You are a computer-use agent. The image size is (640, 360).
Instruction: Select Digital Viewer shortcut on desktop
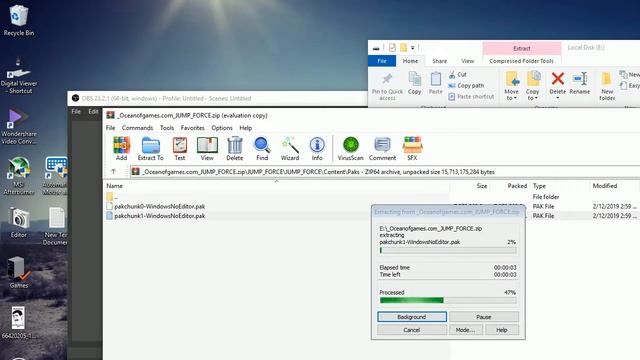[x=18, y=76]
